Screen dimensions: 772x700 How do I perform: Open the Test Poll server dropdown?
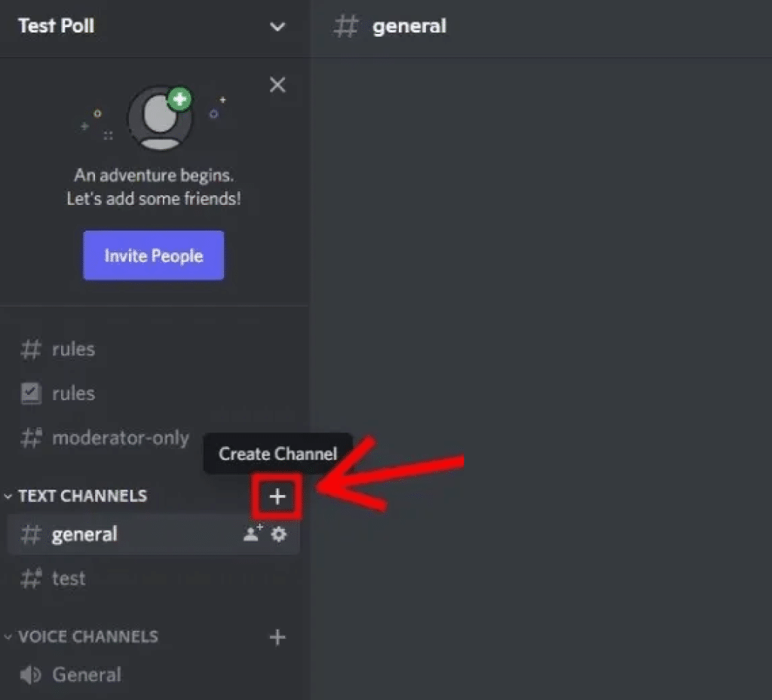[x=277, y=26]
